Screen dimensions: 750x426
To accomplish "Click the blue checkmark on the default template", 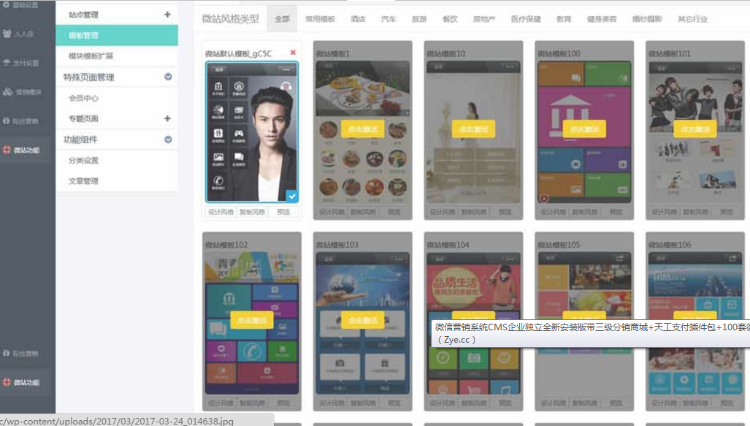I will pyautogui.click(x=292, y=196).
